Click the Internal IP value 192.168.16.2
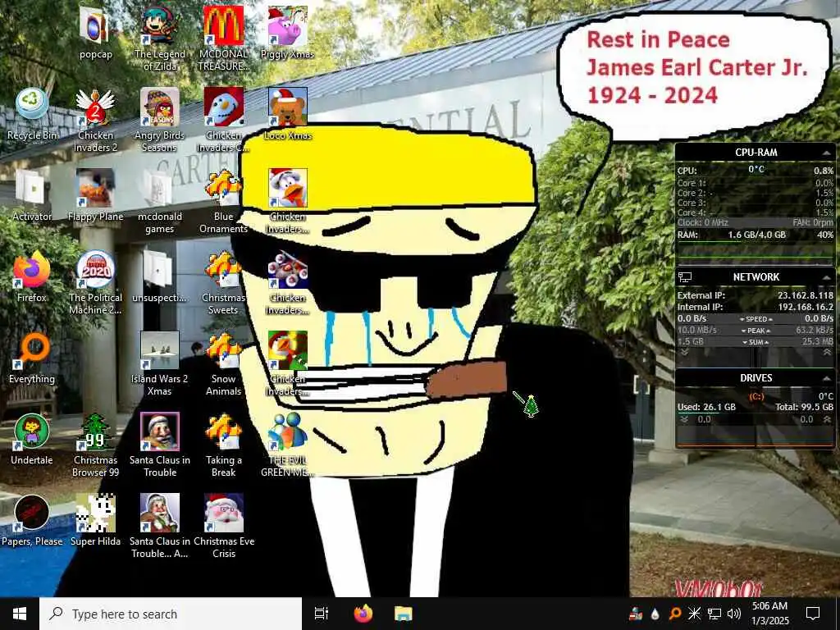This screenshot has width=840, height=630. click(x=806, y=307)
